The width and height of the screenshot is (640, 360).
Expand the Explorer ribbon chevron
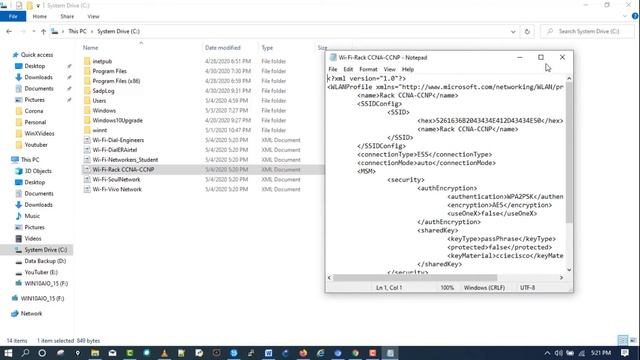point(625,16)
